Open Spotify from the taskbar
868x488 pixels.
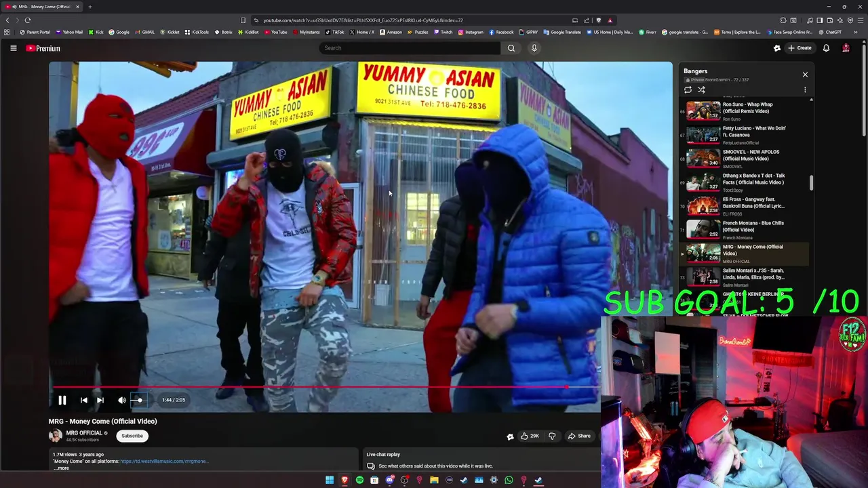[359, 481]
